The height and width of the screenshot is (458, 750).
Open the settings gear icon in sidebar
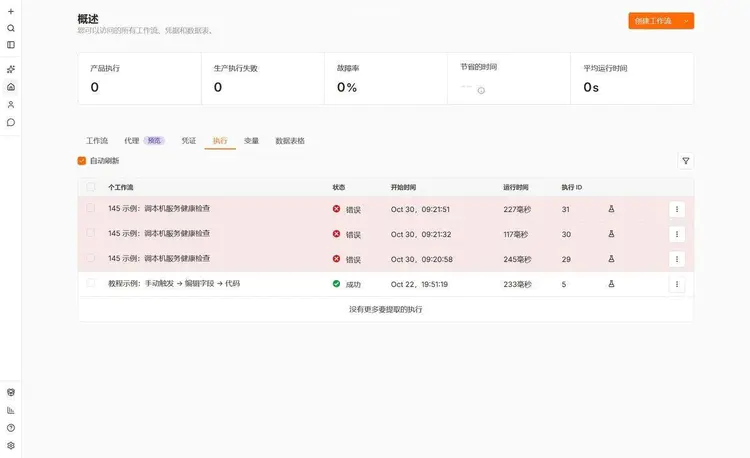pyautogui.click(x=11, y=446)
